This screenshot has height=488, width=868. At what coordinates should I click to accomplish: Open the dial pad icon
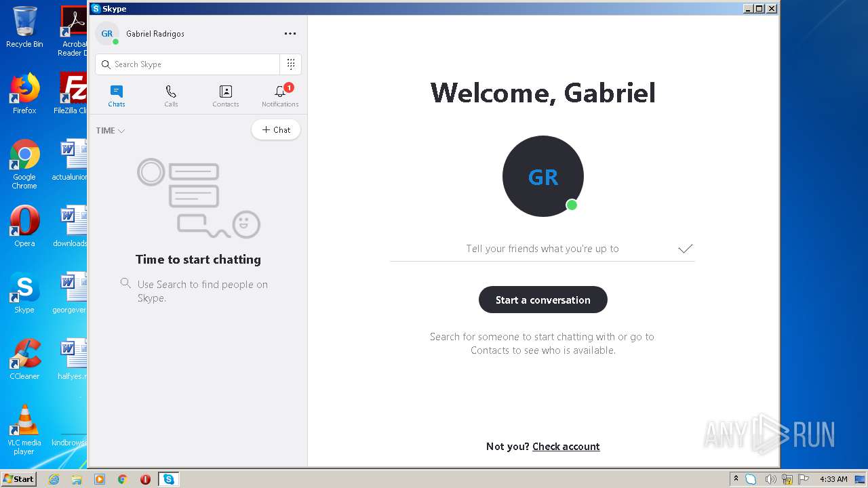point(291,64)
